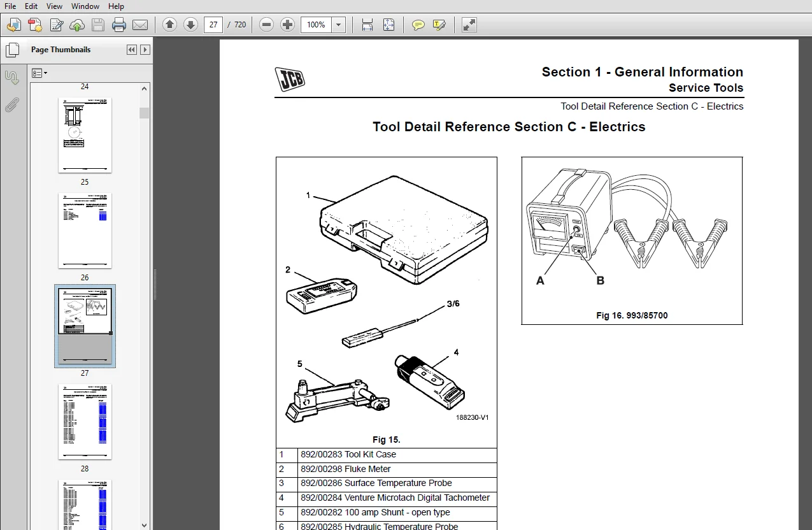Click the Fit width scrolling icon
The height and width of the screenshot is (530, 812).
click(367, 25)
